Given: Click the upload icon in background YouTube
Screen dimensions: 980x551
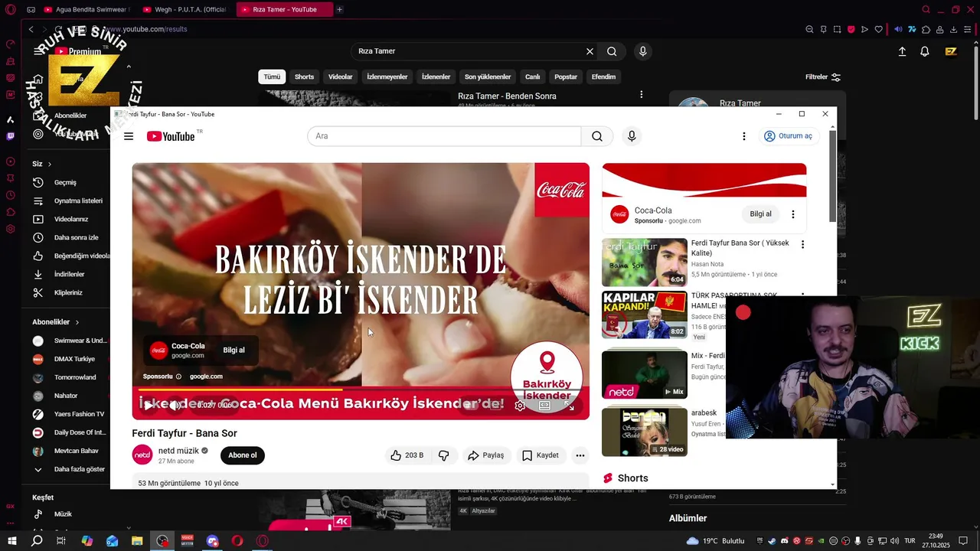Looking at the screenshot, I should click(902, 51).
